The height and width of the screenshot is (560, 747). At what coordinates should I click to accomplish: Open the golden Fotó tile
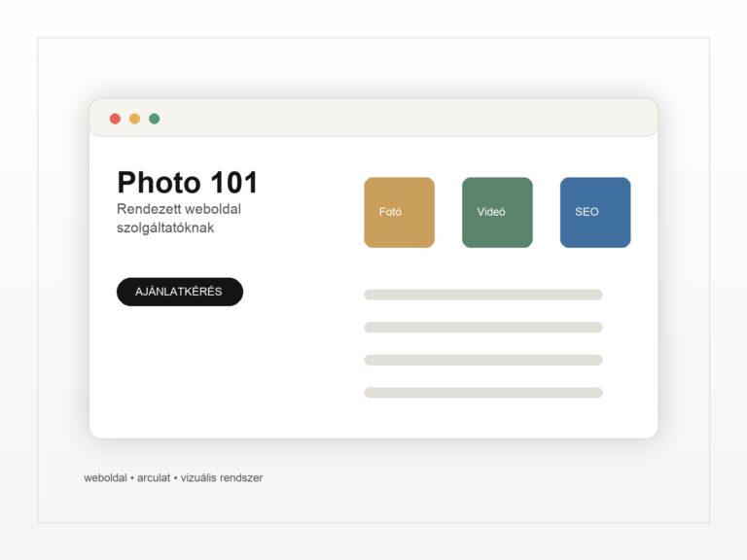[x=399, y=212]
